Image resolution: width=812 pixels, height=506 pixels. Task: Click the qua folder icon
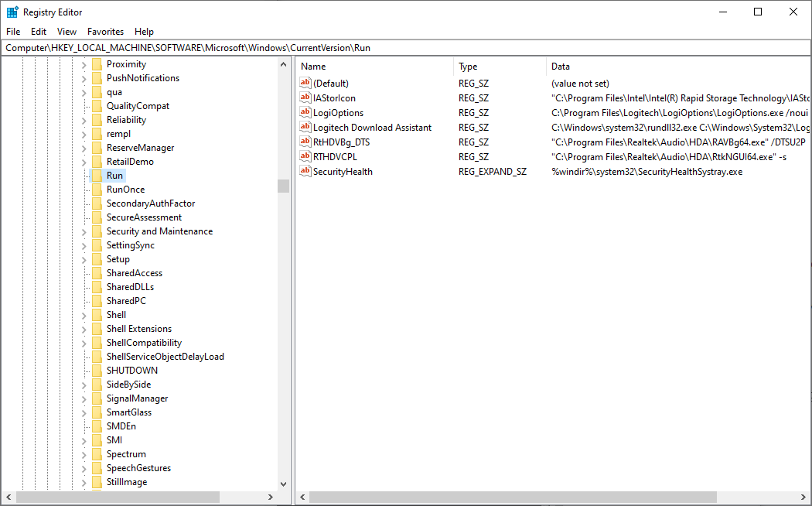coord(97,92)
